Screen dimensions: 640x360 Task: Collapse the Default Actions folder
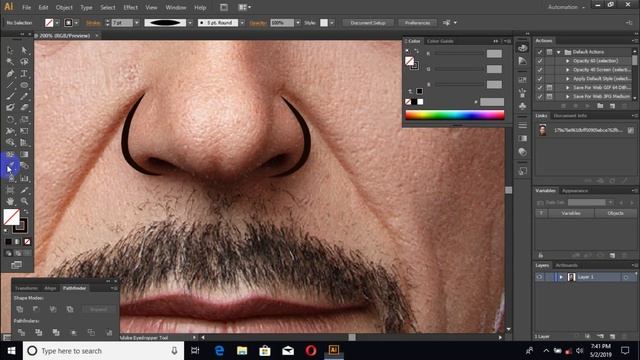pyautogui.click(x=559, y=52)
